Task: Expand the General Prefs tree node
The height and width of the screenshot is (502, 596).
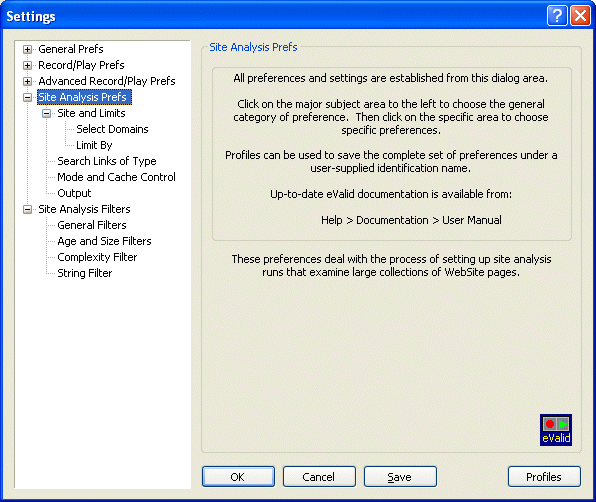Action: 27,49
